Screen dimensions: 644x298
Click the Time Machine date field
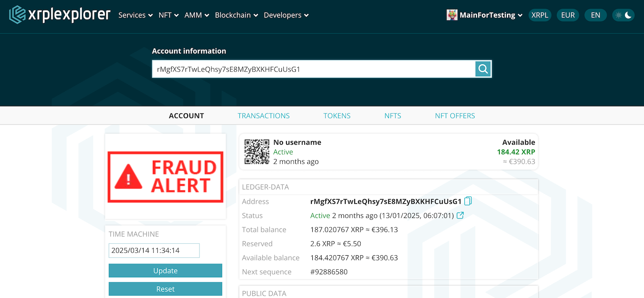click(x=154, y=251)
